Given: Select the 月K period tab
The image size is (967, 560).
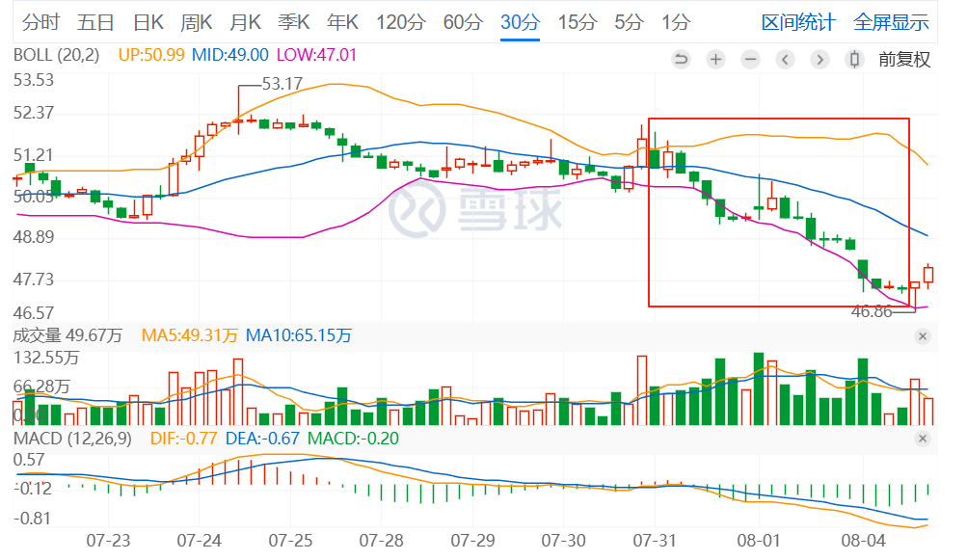Looking at the screenshot, I should (245, 23).
